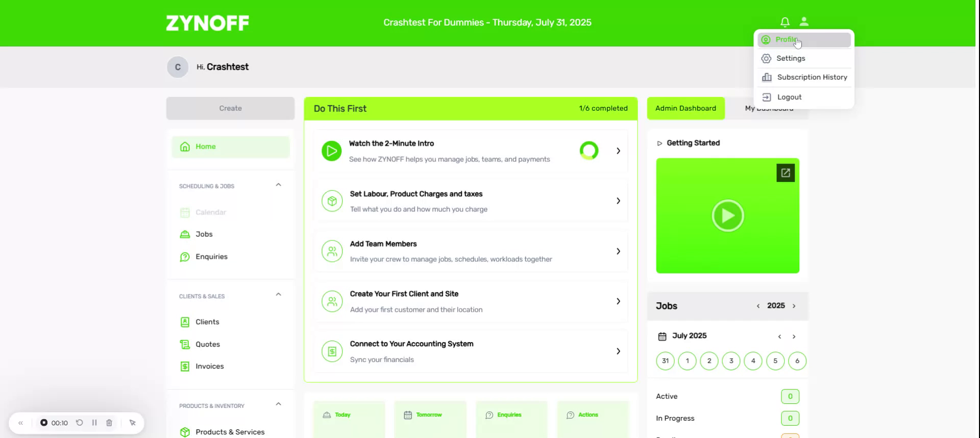
Task: Select day 31 in July 2025 calendar
Action: 665,361
